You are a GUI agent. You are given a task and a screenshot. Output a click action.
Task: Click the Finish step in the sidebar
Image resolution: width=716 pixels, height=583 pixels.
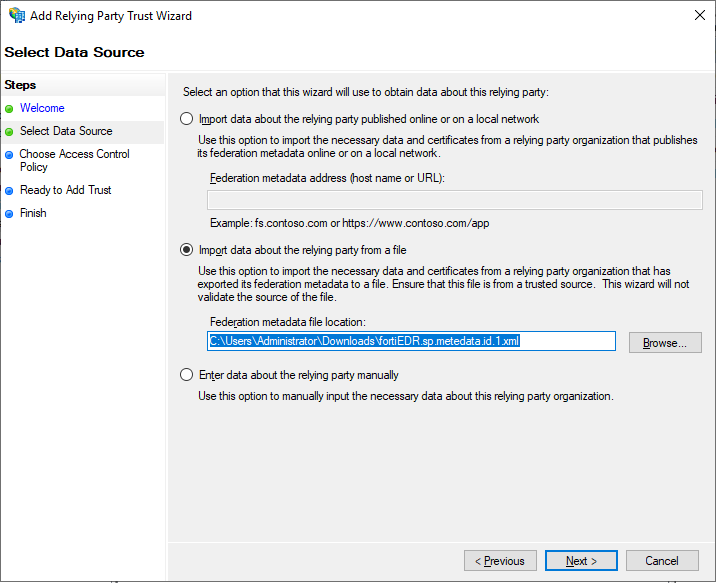tap(33, 213)
